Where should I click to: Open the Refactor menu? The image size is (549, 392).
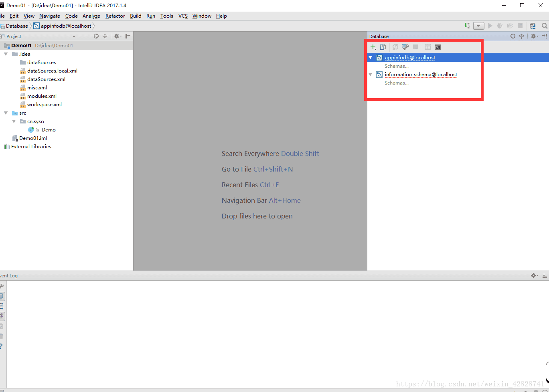(115, 16)
